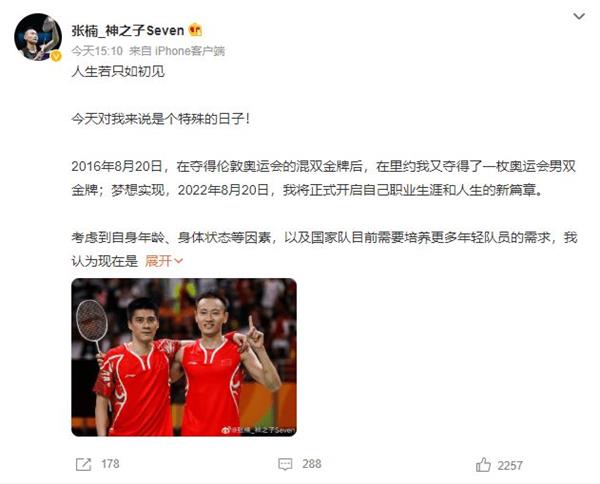The height and width of the screenshot is (484, 600).
Task: Open the author's round profile avatar
Action: pos(38,37)
